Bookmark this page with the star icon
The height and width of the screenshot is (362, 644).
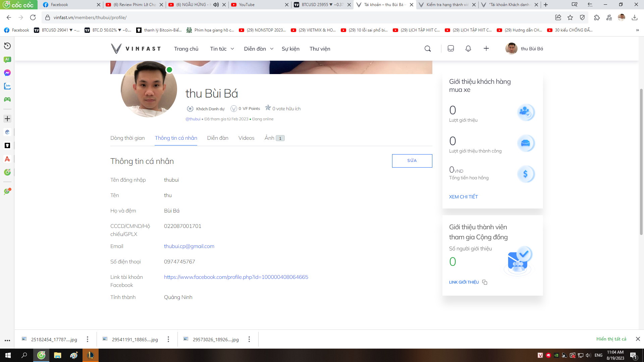[x=570, y=17]
